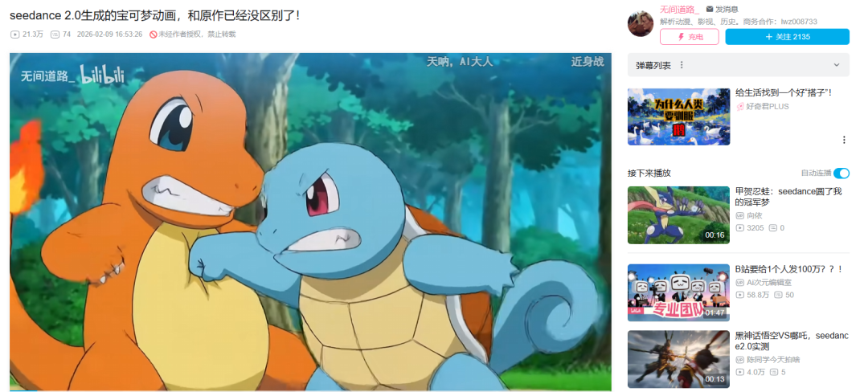Click the no-repost prohibition icon

pos(154,35)
